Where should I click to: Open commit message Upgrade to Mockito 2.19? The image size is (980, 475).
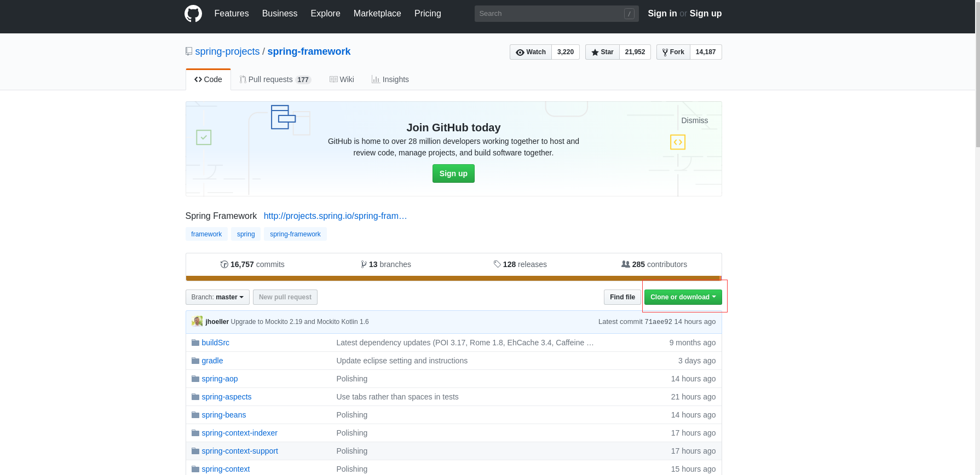coord(300,322)
